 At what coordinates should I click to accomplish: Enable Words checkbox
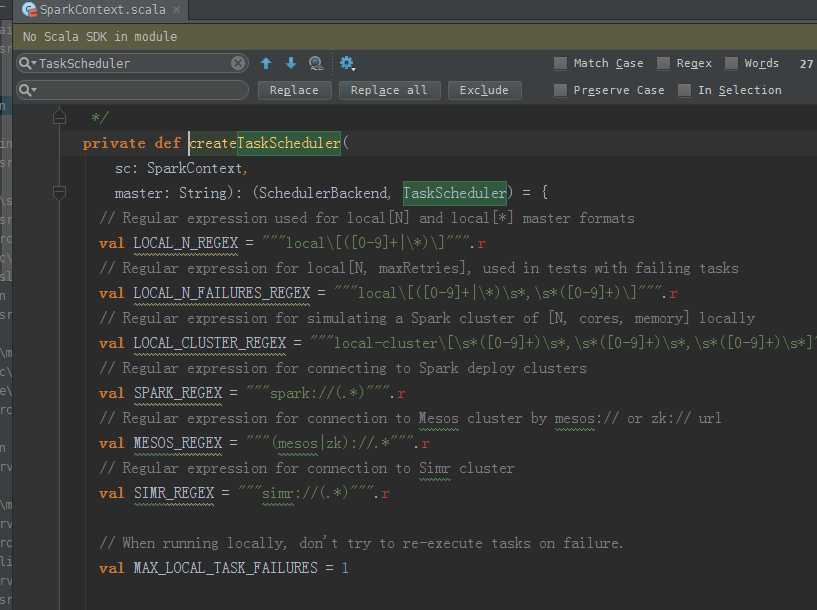point(731,63)
